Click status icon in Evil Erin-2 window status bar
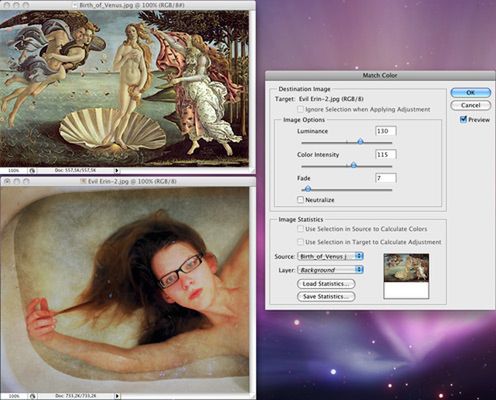Screen dimensions: 496x400 click(32, 396)
